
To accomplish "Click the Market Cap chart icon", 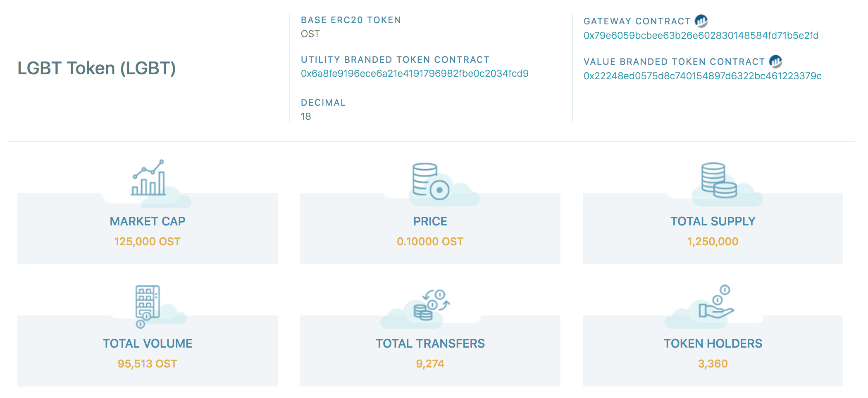I will click(x=148, y=178).
